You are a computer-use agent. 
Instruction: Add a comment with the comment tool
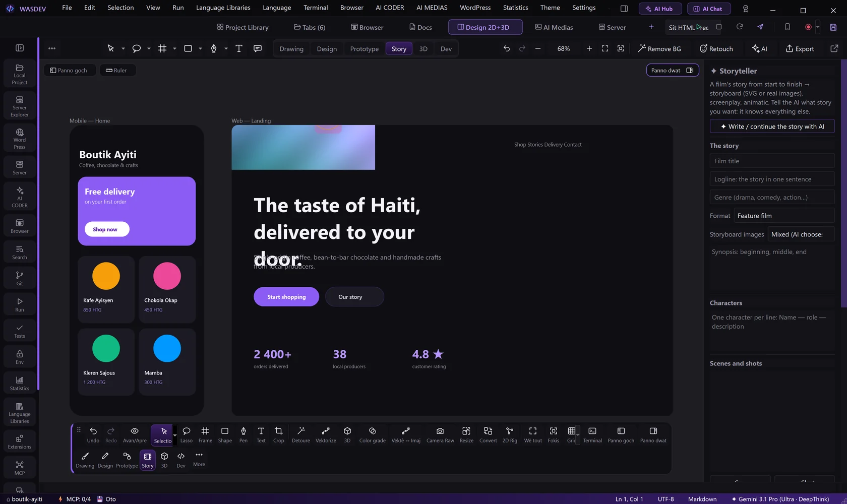[x=258, y=48]
